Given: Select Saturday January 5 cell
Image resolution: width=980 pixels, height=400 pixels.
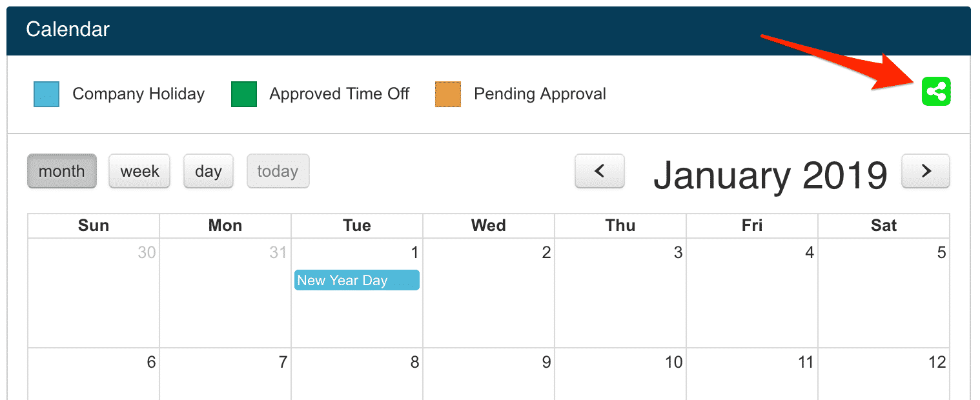Looking at the screenshot, I should point(884,303).
